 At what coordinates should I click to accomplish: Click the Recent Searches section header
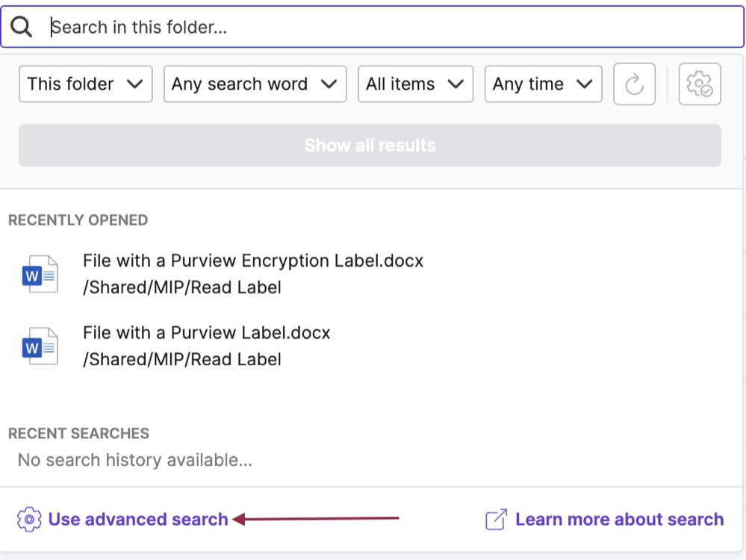pos(77,433)
